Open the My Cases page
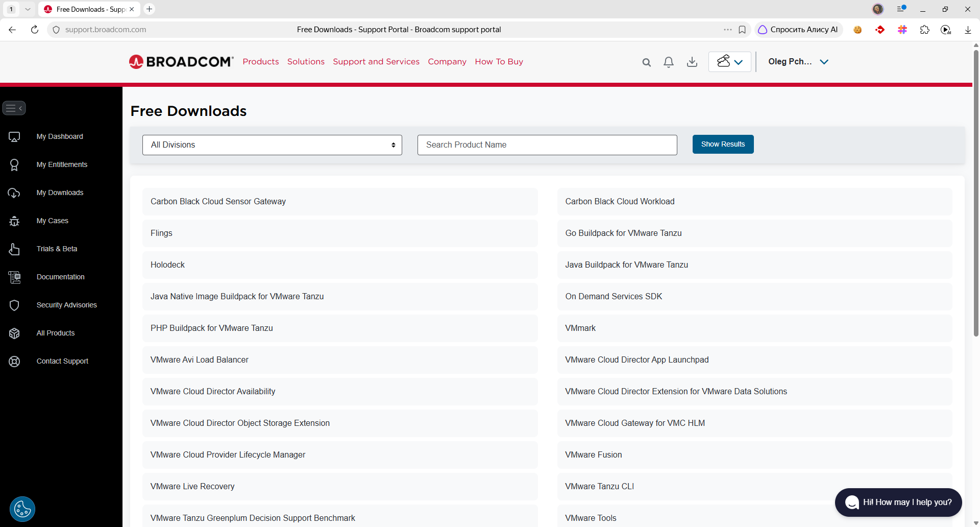 click(x=52, y=221)
